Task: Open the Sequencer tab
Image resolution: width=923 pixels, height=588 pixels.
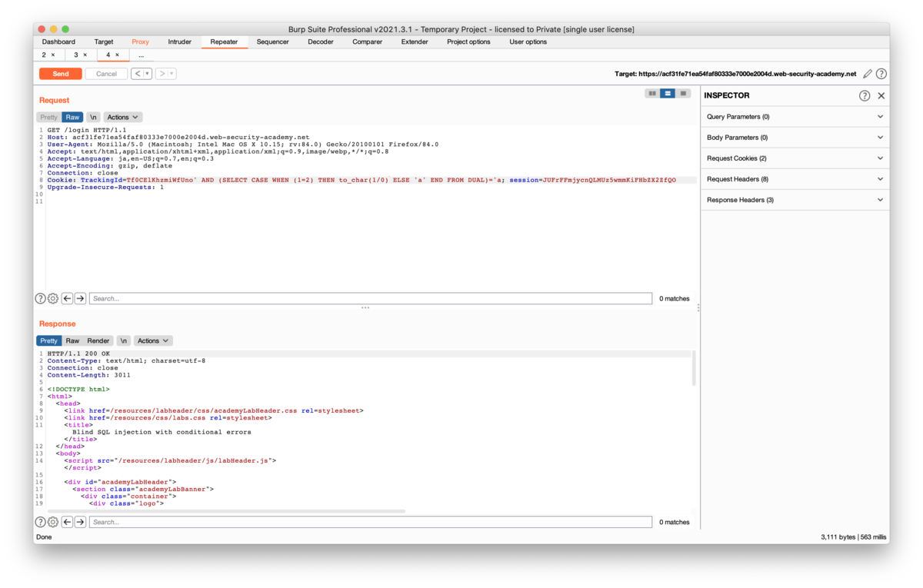Action: point(273,42)
